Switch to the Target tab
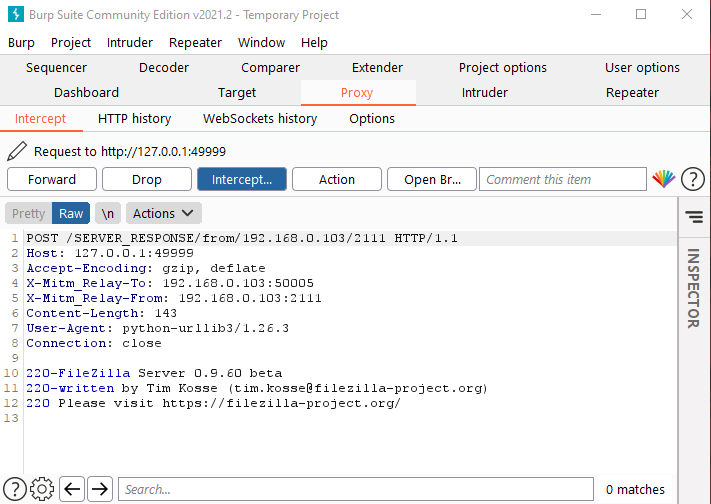The height and width of the screenshot is (504, 711). click(x=237, y=93)
